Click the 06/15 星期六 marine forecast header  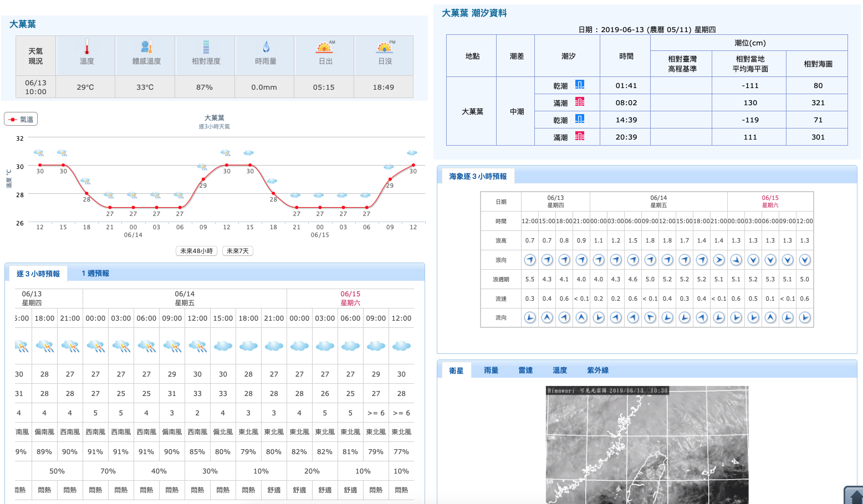(770, 202)
